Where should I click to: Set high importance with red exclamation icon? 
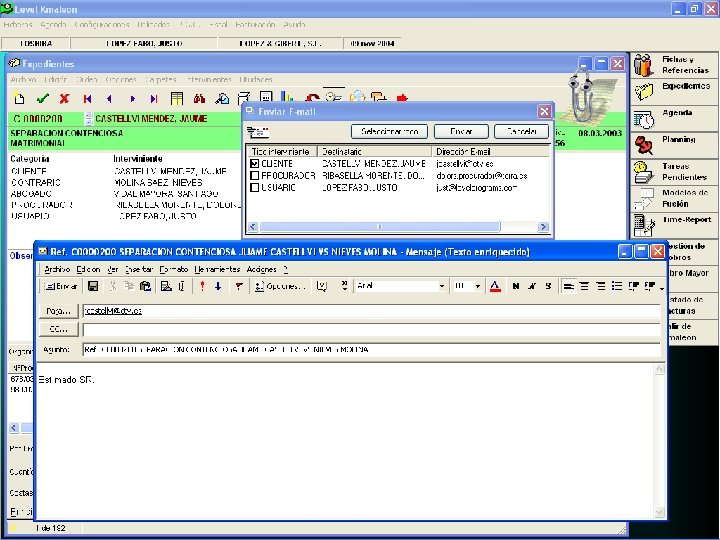click(x=202, y=286)
